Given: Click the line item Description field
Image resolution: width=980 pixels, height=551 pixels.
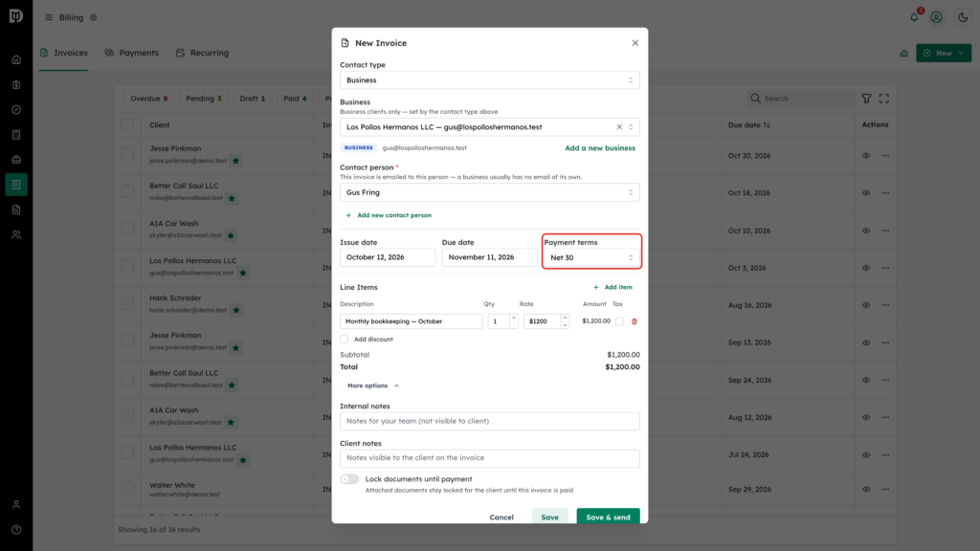Looking at the screenshot, I should pyautogui.click(x=412, y=321).
